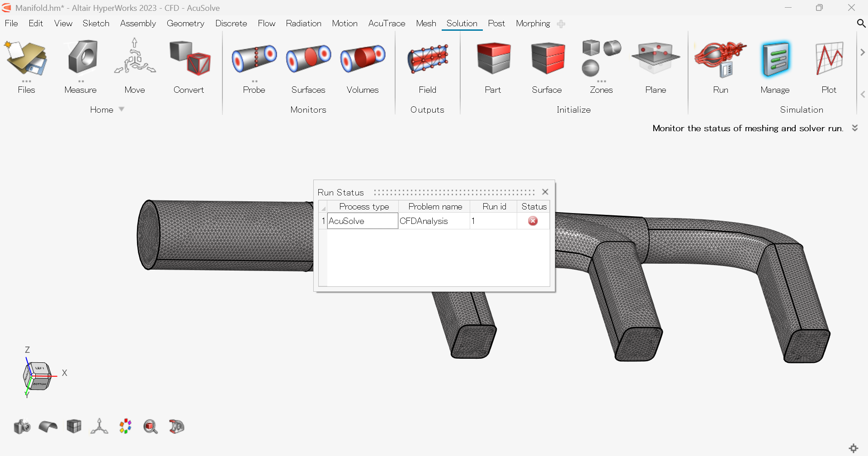The image size is (868, 456).
Task: Click the failed status icon for AcuSolve
Action: pos(533,221)
